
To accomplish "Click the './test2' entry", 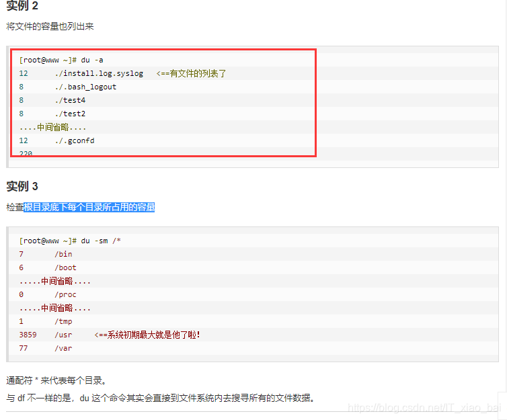I will [x=70, y=114].
